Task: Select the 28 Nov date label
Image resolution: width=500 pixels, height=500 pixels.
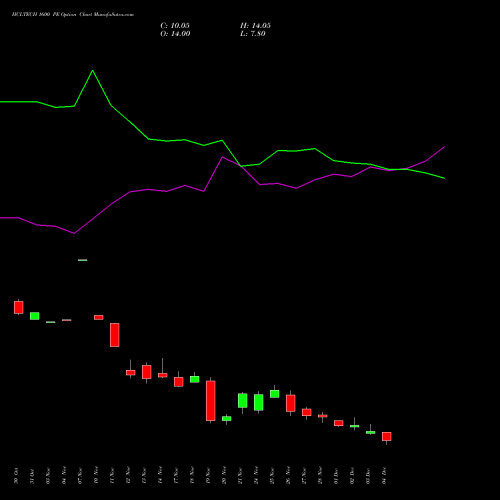Action: pyautogui.click(x=320, y=476)
